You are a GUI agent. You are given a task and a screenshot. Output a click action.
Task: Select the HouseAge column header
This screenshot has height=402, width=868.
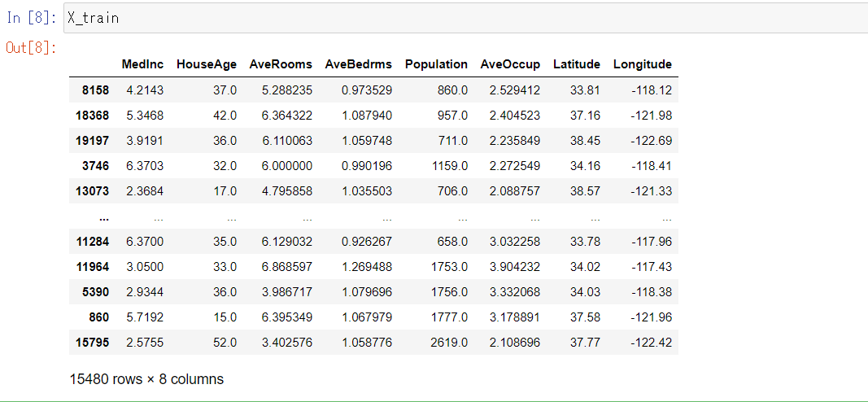(207, 64)
